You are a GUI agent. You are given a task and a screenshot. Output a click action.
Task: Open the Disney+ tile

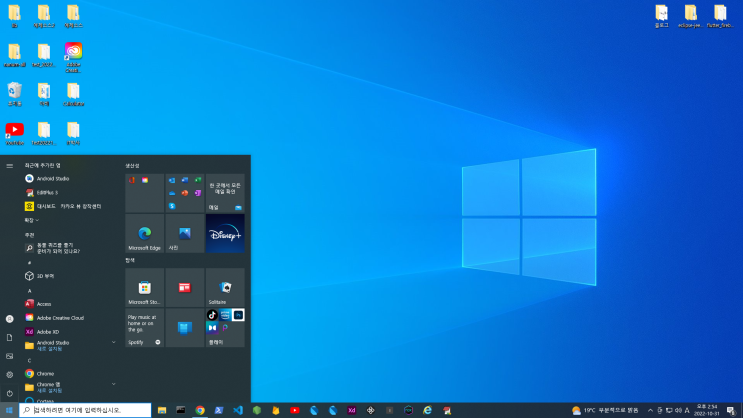pos(225,233)
